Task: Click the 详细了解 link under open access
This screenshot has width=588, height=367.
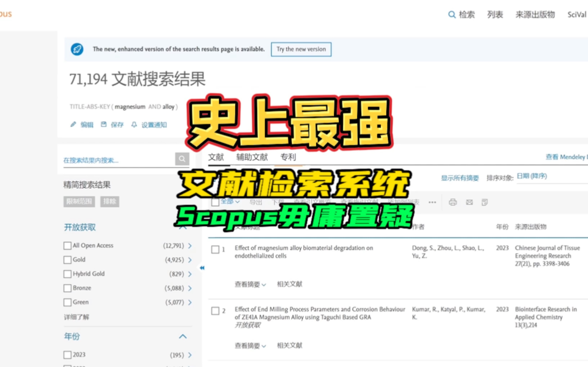Action: (x=77, y=317)
